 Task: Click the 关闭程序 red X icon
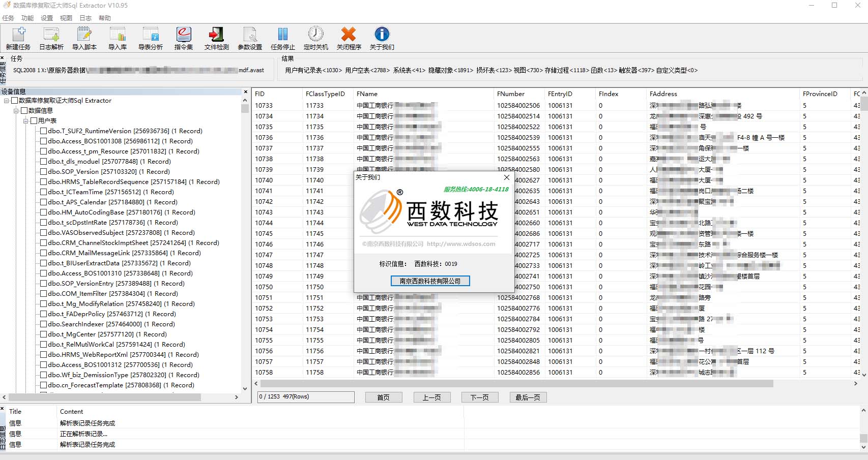349,39
